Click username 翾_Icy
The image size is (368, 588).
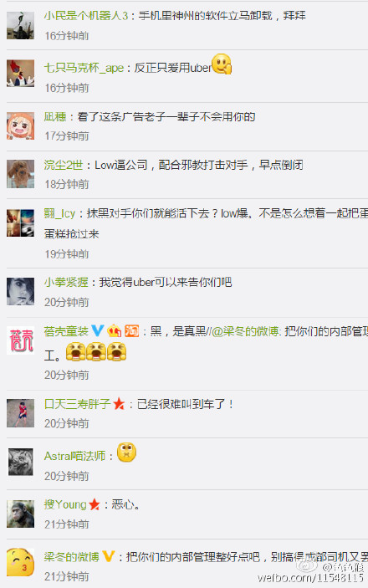point(59,213)
